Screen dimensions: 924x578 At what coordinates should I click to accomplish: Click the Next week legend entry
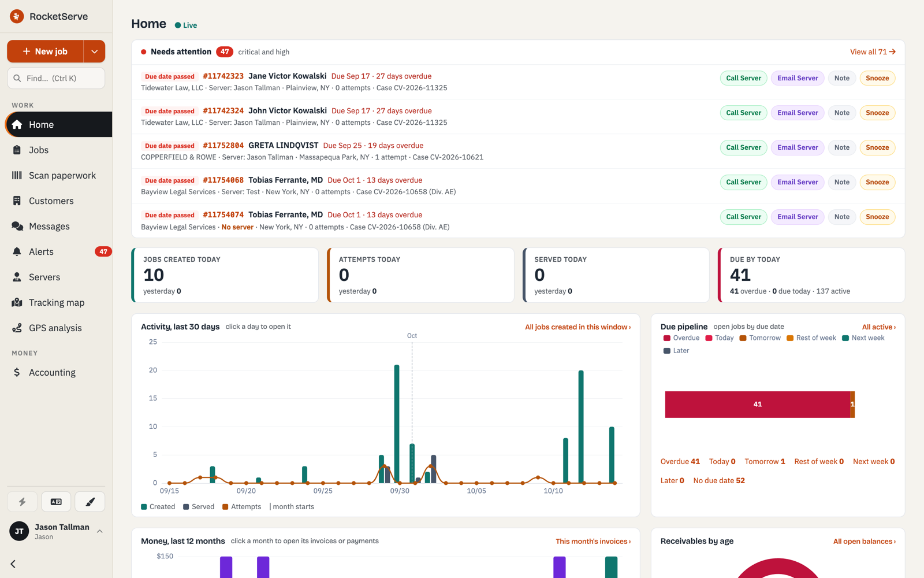click(863, 338)
